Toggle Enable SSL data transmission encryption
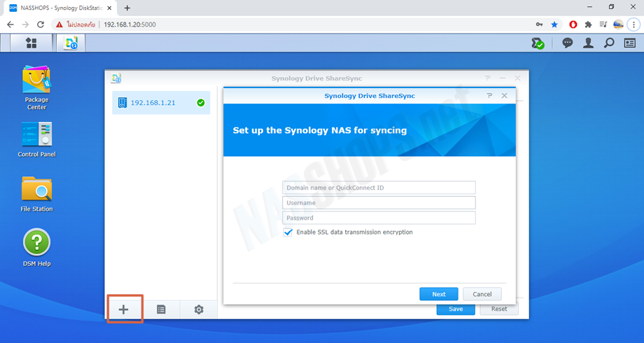The width and height of the screenshot is (644, 343). pyautogui.click(x=288, y=232)
